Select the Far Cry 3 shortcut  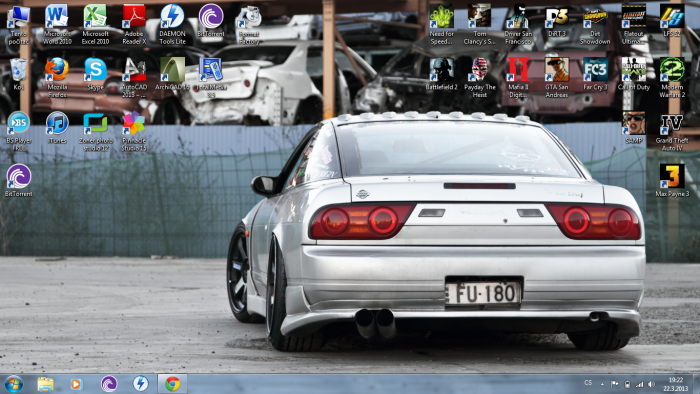595,74
